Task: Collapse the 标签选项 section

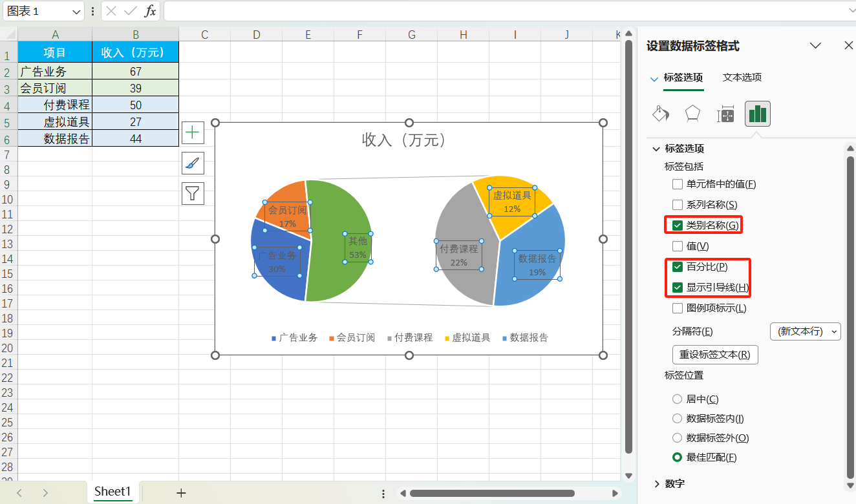Action: pyautogui.click(x=656, y=148)
